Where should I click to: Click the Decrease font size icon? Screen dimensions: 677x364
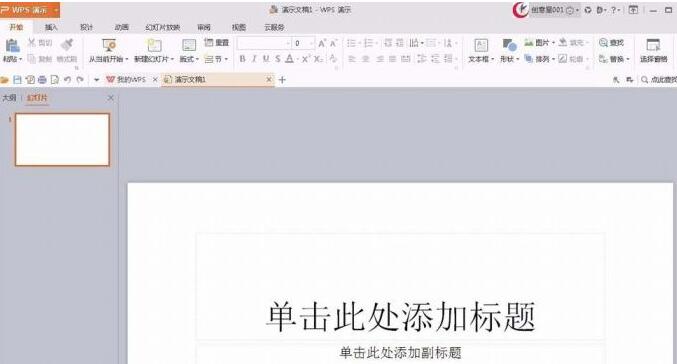coord(333,43)
